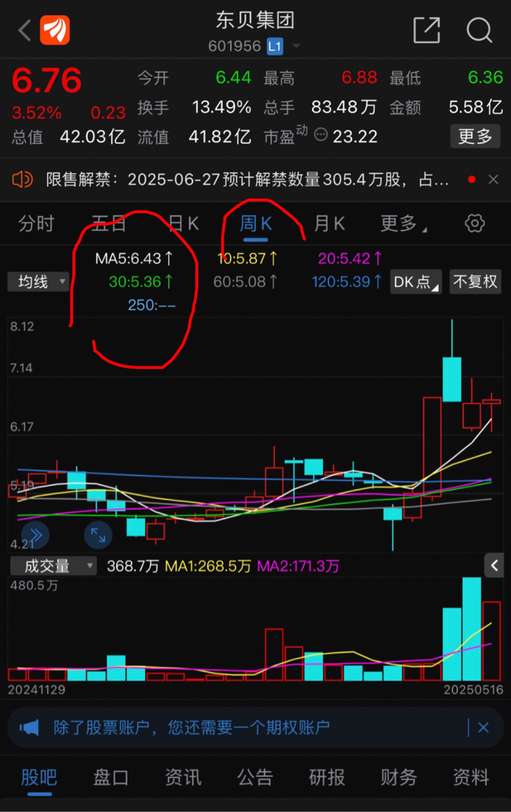
Task: Tap the 金额 5.58亿 value
Action: [474, 107]
